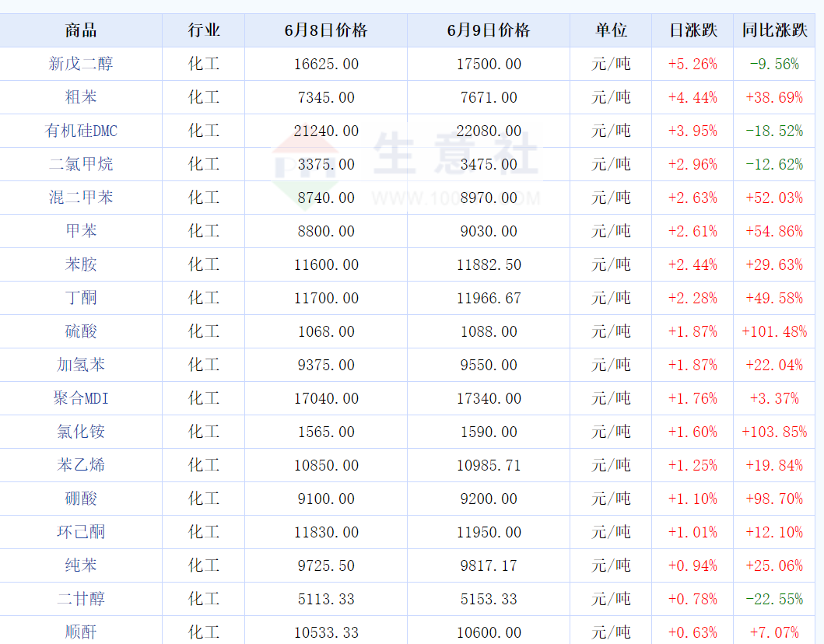Select the 丁酮 product link
Viewport: 824px width, 644px height.
(x=81, y=298)
